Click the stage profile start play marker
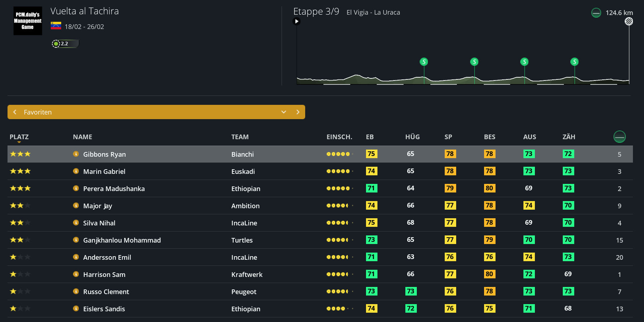Screen dimensions: 644x322 click(296, 21)
